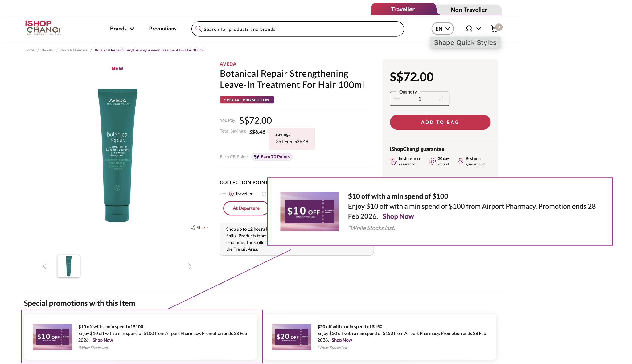The image size is (632, 364).
Task: Expand the account dropdown chevron
Action: 479,29
